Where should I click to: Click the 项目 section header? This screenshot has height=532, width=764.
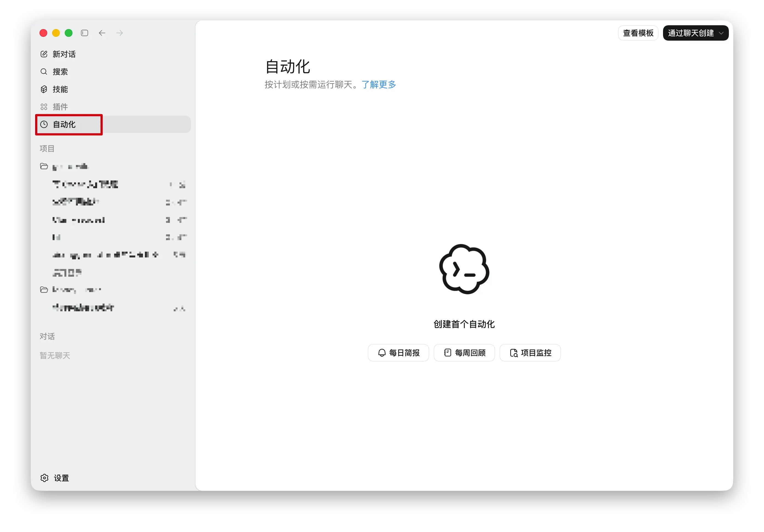(47, 149)
